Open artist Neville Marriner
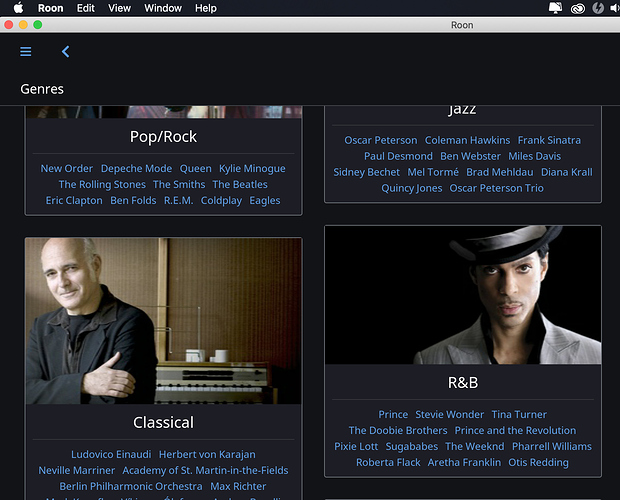 pos(77,470)
